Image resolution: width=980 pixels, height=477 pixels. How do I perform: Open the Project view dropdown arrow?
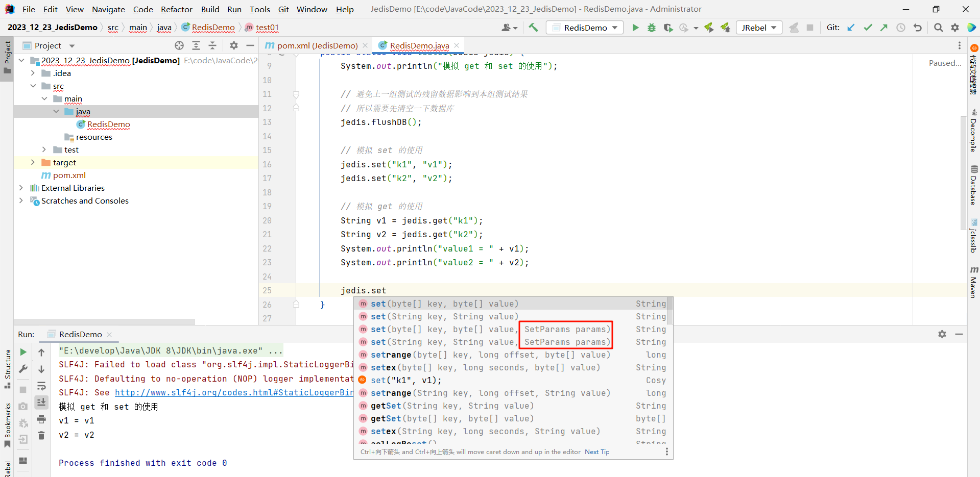click(x=72, y=46)
